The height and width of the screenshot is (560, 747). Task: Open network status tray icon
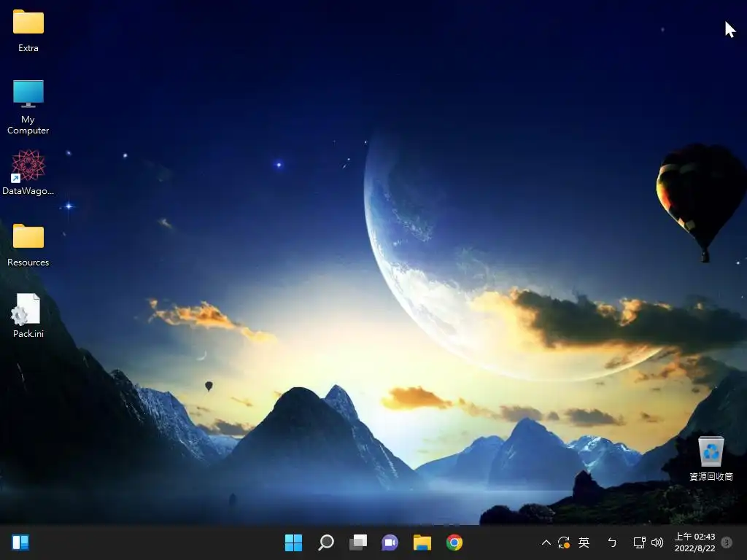(x=639, y=542)
